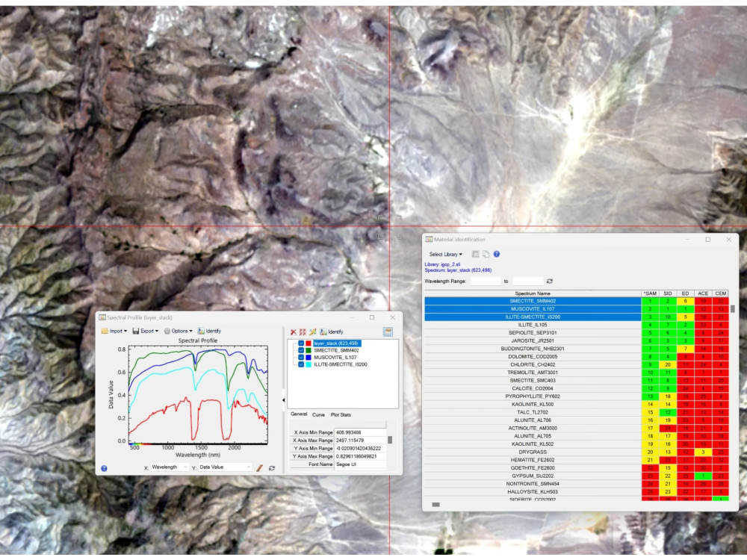The width and height of the screenshot is (747, 560).
Task: Click the properties panel scrollbar in Spectral Profile
Action: (390, 440)
